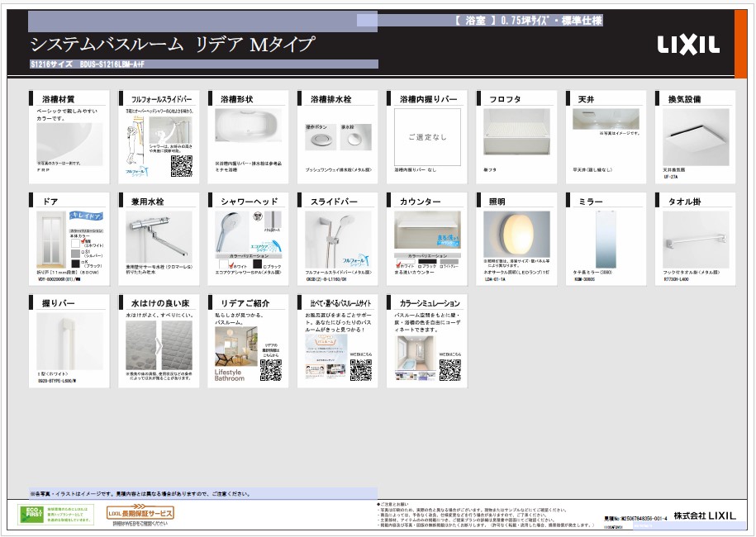
Task: Select the silver S1 door color swatch
Action: click(x=75, y=254)
